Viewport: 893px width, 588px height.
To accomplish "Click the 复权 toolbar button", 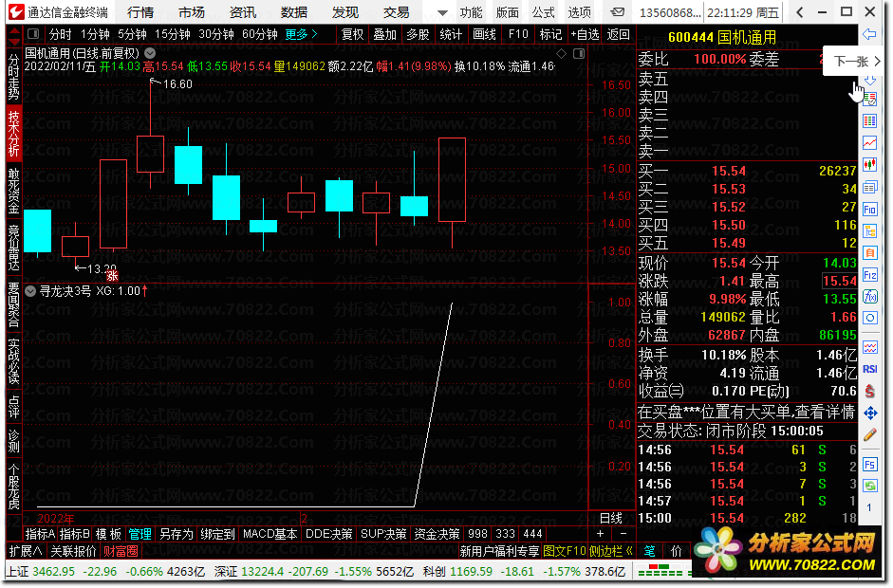I will 352,35.
